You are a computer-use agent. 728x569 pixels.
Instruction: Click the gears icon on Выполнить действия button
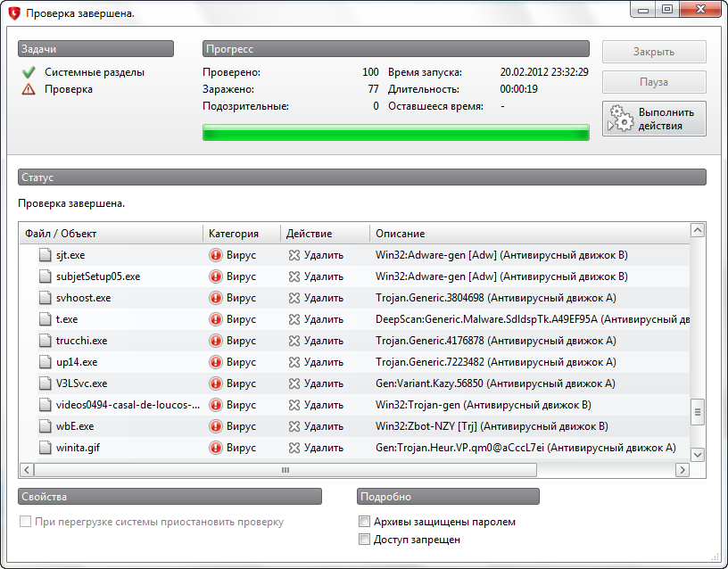(621, 119)
